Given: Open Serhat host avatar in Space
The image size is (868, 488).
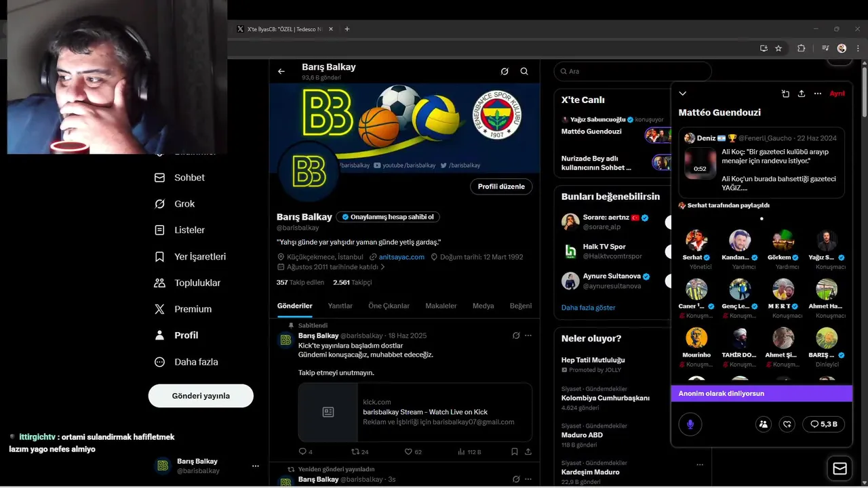Looking at the screenshot, I should (696, 241).
